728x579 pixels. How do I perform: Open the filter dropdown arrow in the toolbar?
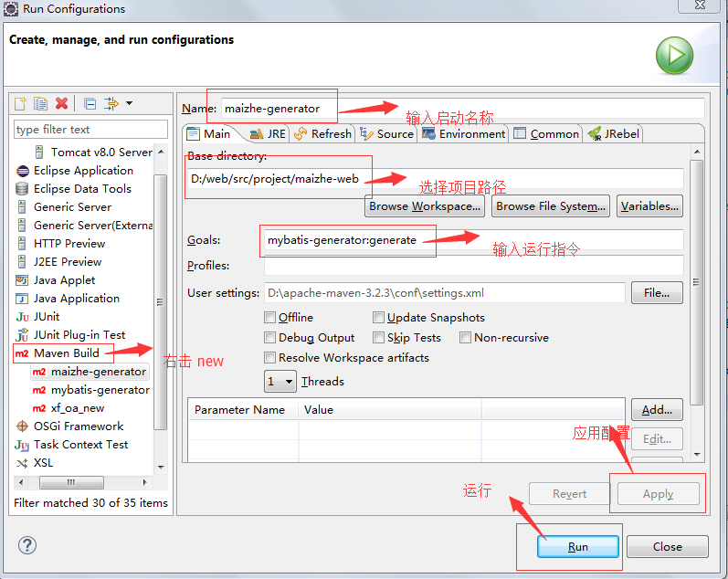(129, 103)
